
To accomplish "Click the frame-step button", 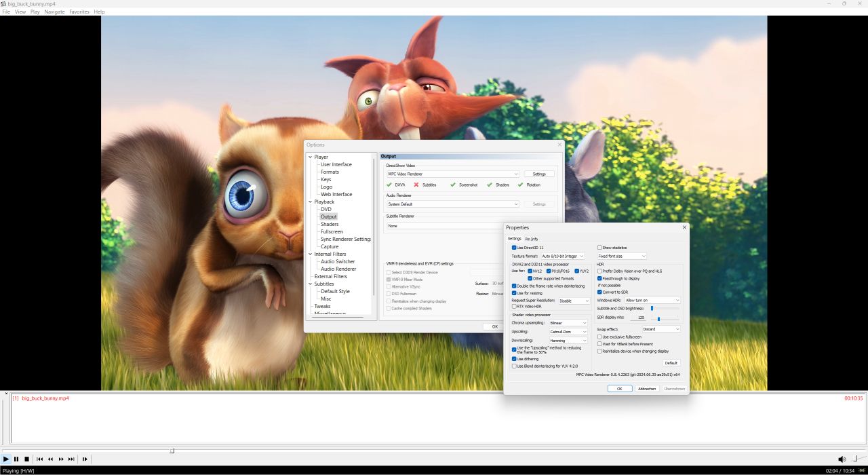I will click(x=85, y=459).
